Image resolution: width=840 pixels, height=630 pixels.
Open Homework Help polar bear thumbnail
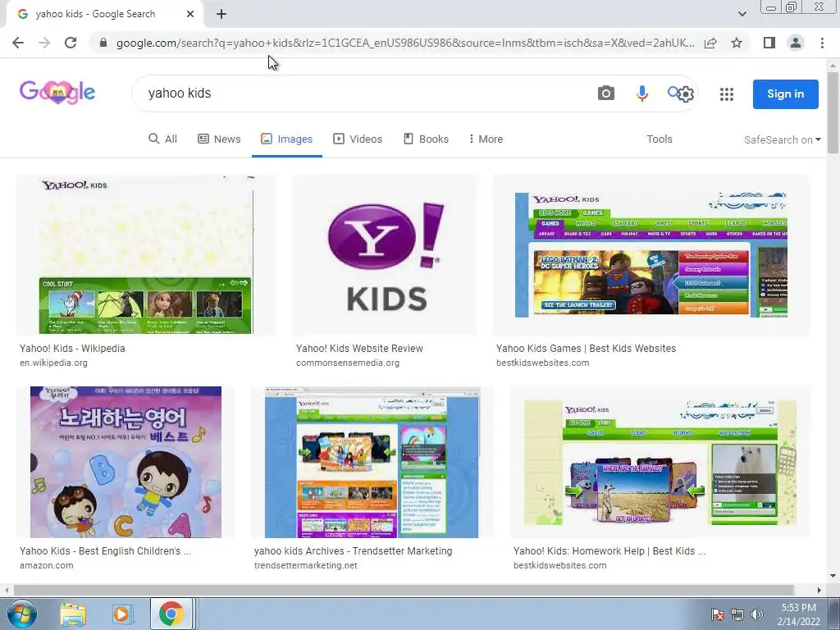pyautogui.click(x=660, y=462)
